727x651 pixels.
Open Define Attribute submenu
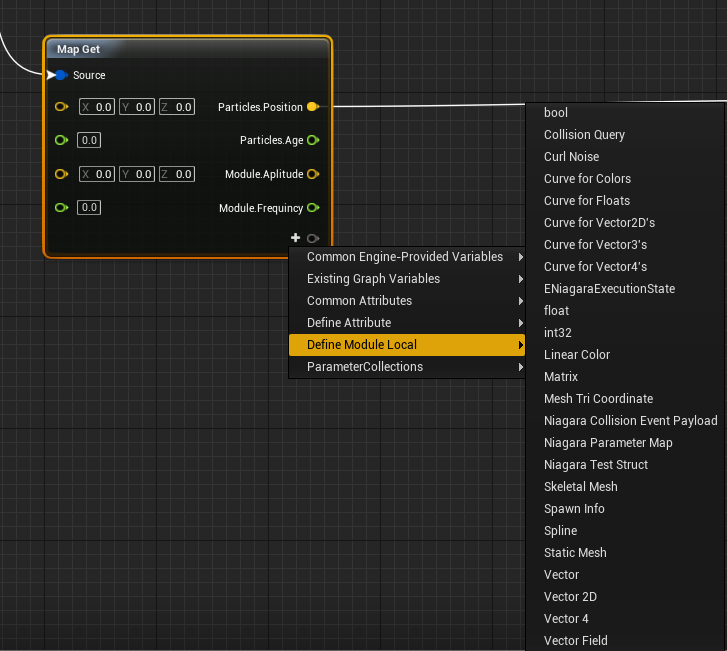click(x=407, y=323)
